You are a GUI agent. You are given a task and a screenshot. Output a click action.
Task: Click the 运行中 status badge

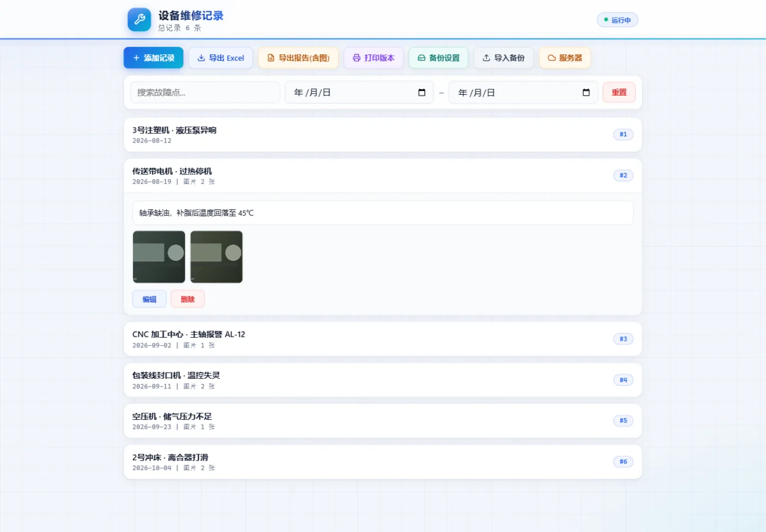point(618,20)
